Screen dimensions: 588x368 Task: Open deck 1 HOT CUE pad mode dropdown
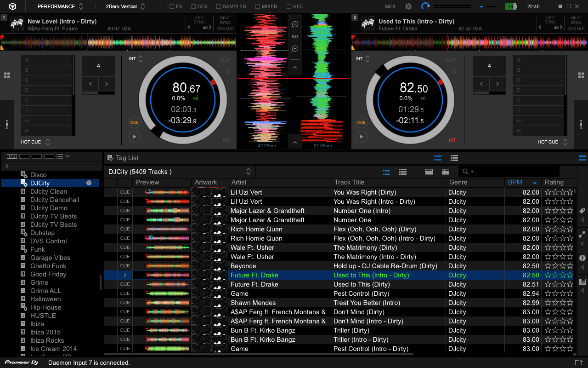pos(35,142)
